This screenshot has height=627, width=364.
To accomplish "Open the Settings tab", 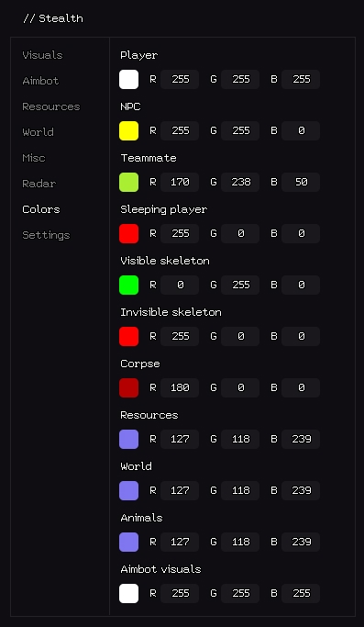I will point(46,235).
